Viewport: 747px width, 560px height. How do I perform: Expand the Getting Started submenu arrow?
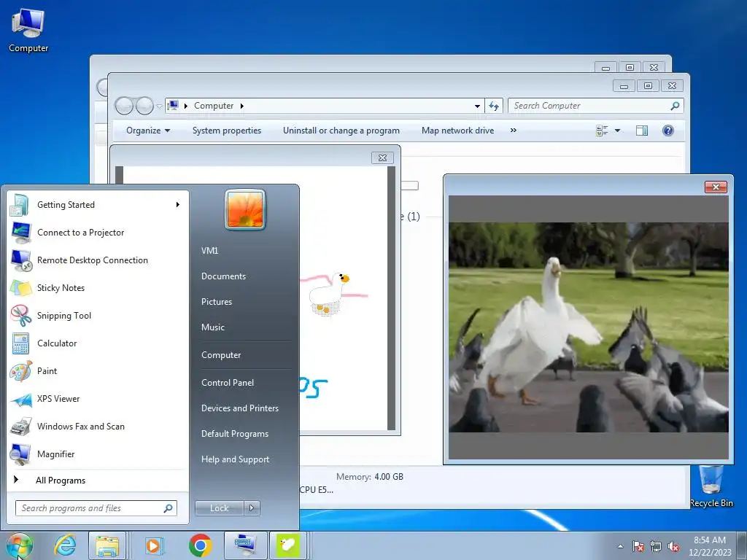[178, 205]
